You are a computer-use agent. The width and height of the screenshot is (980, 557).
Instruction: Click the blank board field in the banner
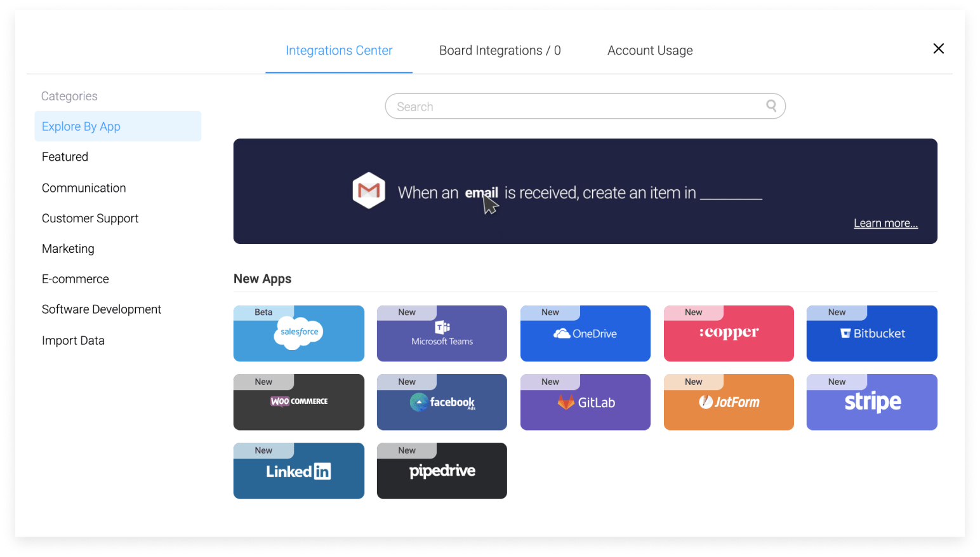pyautogui.click(x=731, y=194)
